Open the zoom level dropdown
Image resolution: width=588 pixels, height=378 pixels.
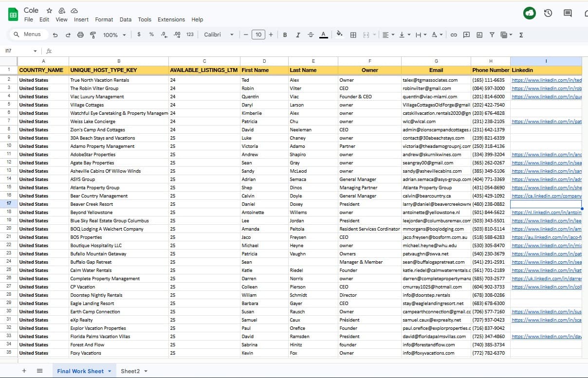114,35
